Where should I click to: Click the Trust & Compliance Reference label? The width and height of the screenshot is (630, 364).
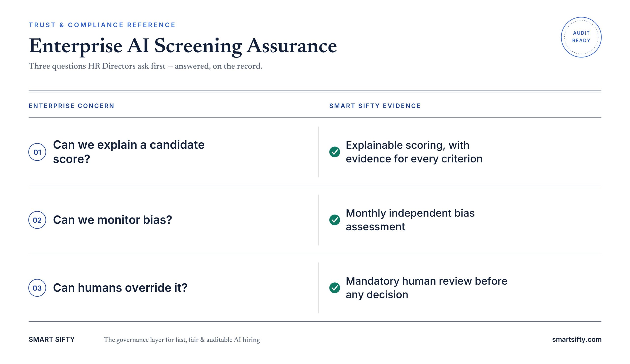(102, 25)
